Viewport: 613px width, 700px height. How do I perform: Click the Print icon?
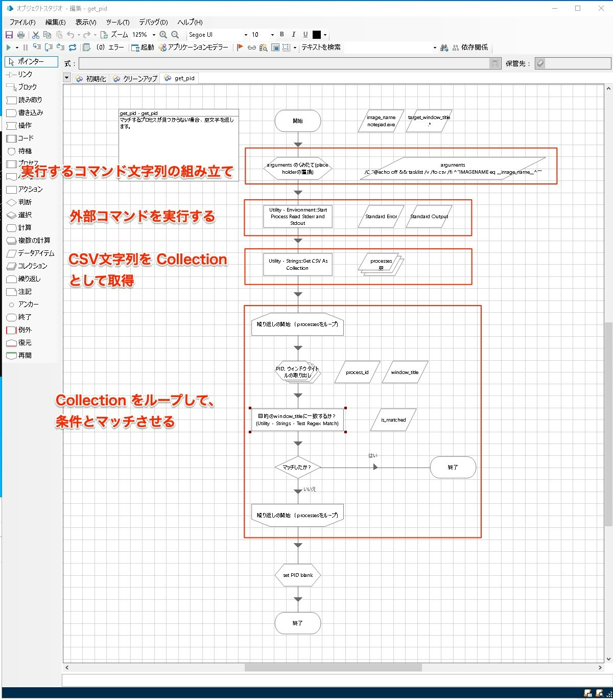(21, 35)
